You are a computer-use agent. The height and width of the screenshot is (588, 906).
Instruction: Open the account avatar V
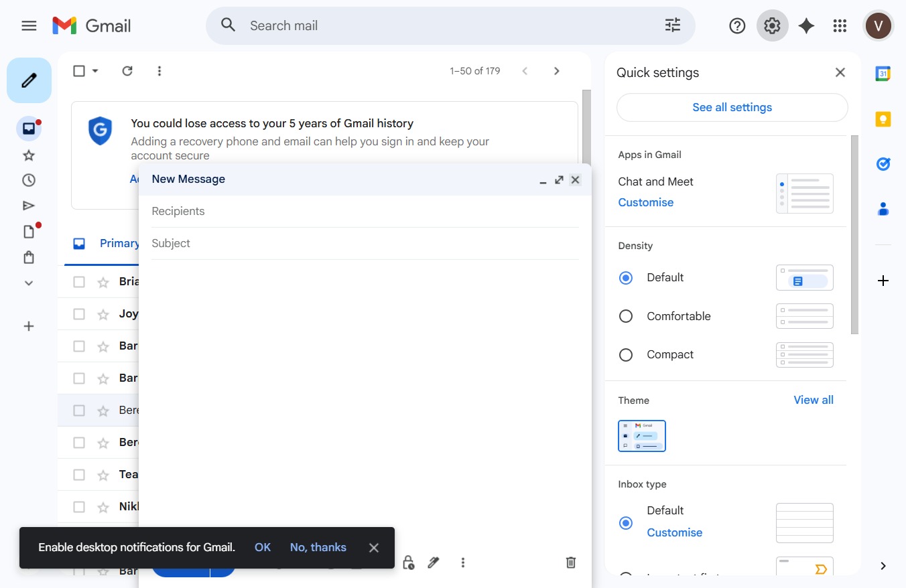click(x=878, y=25)
